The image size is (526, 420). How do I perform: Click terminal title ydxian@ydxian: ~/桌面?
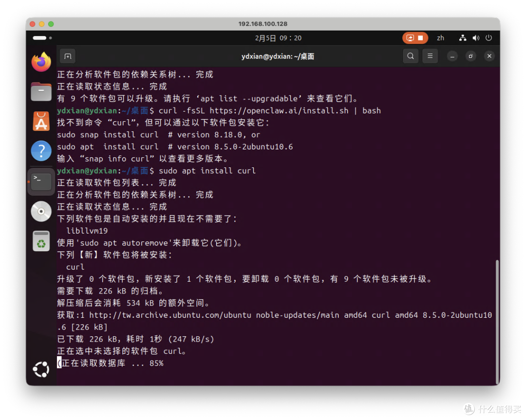(x=278, y=56)
